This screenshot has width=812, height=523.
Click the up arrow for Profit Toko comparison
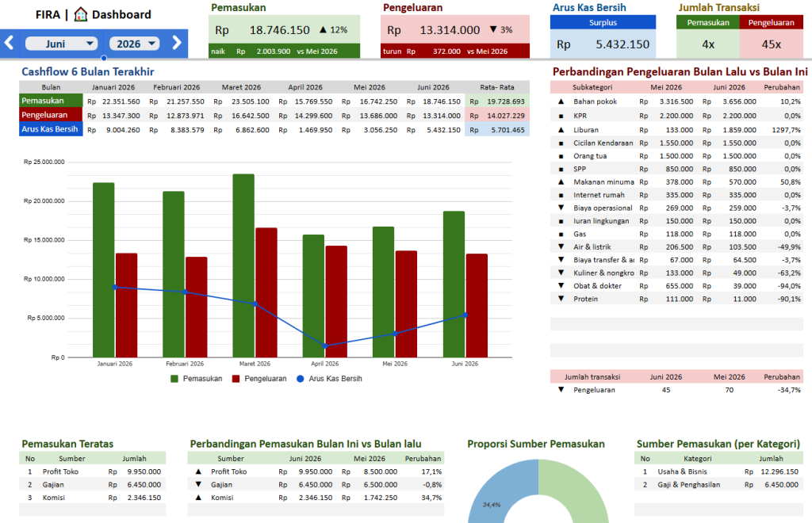[198, 471]
